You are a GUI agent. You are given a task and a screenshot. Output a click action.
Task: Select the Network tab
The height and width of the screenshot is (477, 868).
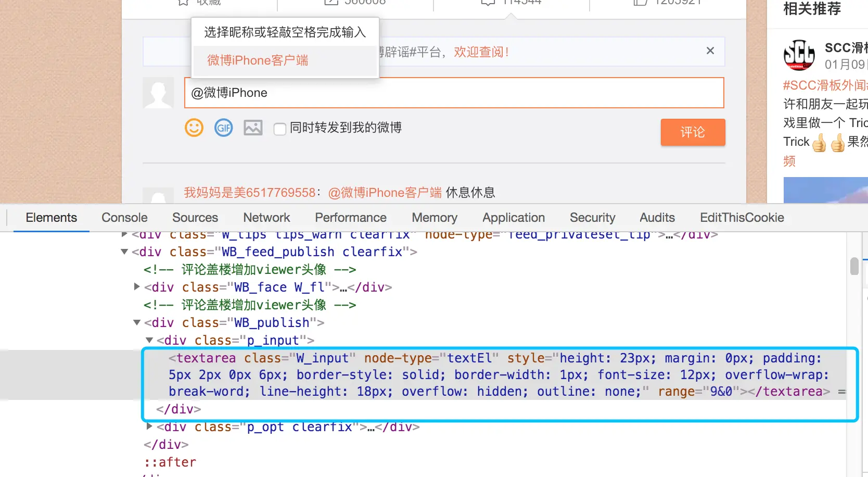(x=266, y=218)
